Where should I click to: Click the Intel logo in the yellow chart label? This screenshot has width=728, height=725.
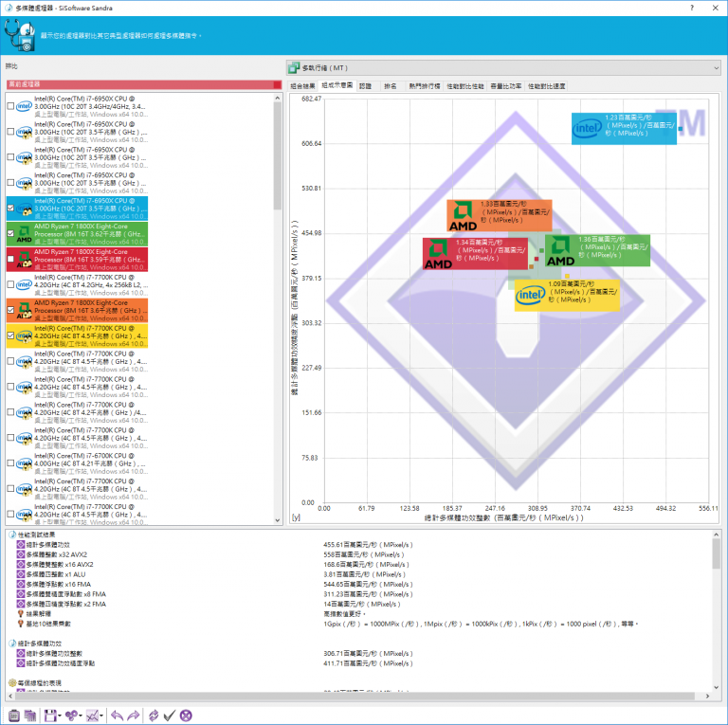point(531,295)
